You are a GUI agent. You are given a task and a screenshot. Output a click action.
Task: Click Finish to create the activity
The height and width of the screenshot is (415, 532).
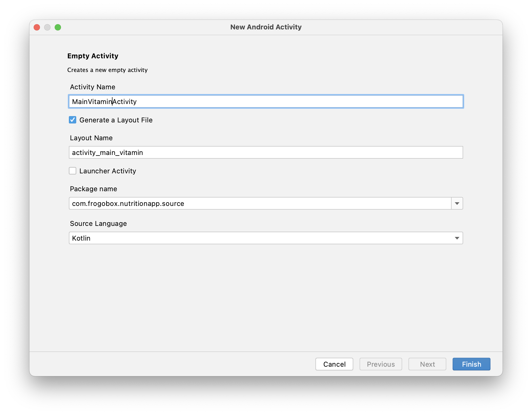471,364
